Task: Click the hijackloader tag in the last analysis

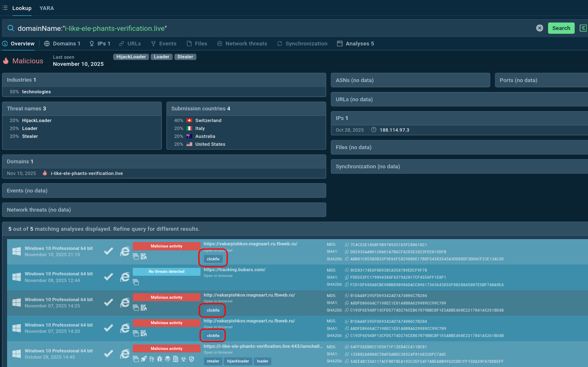Action: (x=238, y=361)
